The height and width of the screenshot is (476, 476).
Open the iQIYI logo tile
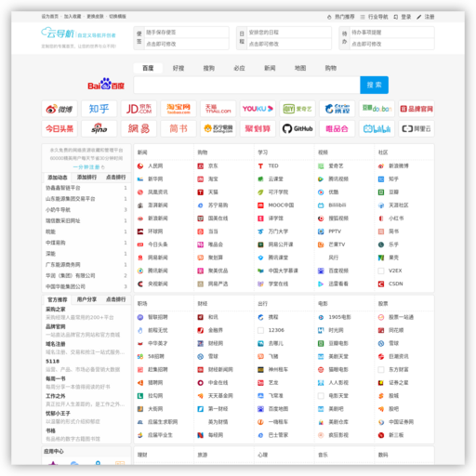click(297, 109)
